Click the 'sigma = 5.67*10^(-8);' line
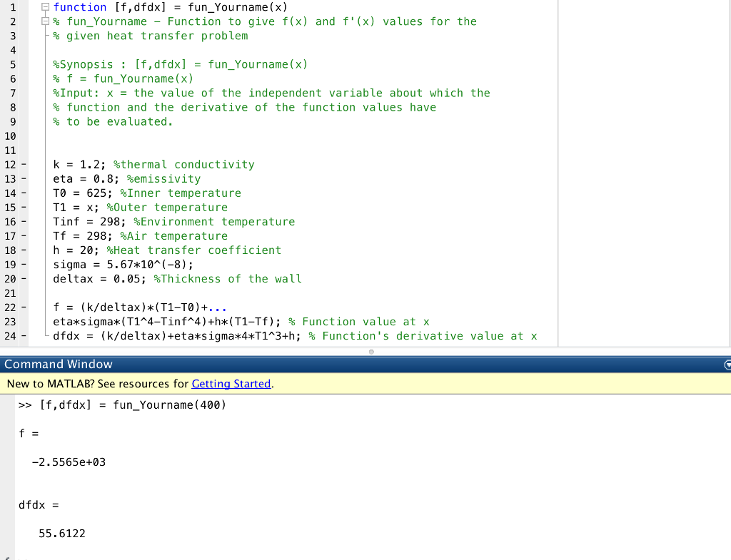The height and width of the screenshot is (560, 731). coord(123,265)
